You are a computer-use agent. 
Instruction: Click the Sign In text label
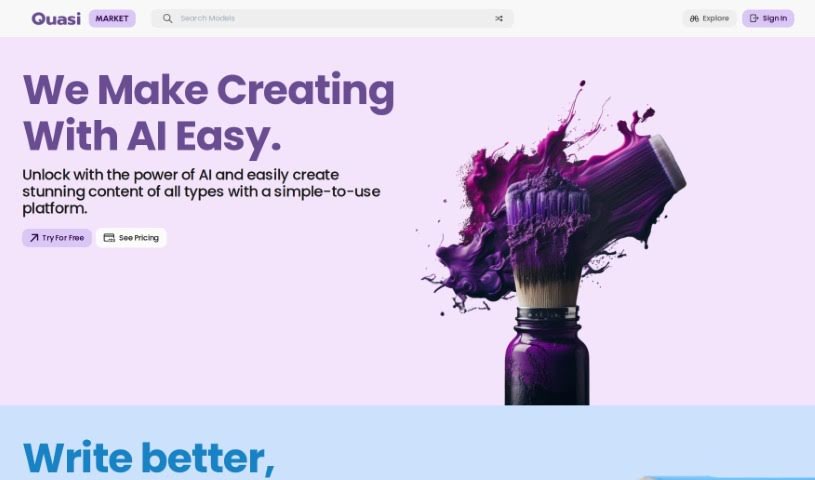click(x=774, y=19)
